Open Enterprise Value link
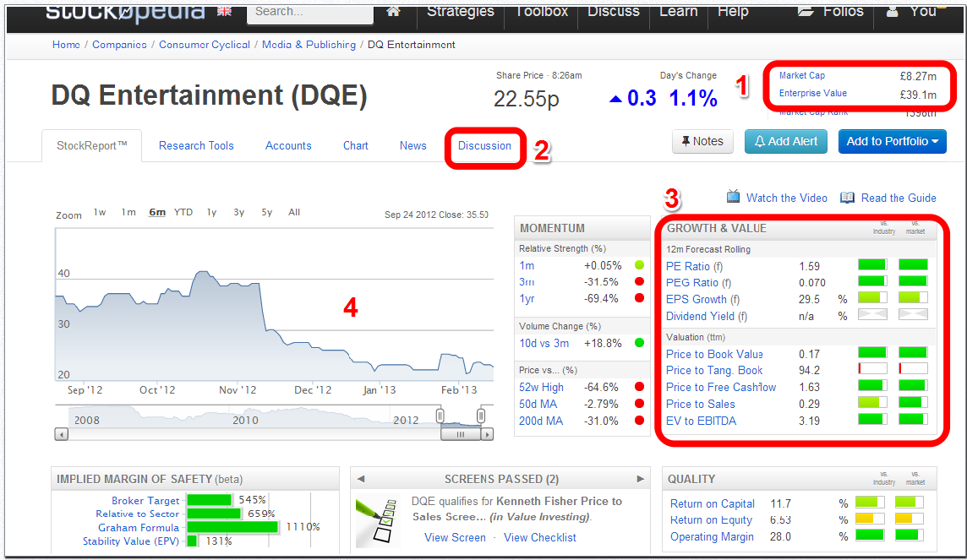Image resolution: width=967 pixels, height=560 pixels. point(813,93)
